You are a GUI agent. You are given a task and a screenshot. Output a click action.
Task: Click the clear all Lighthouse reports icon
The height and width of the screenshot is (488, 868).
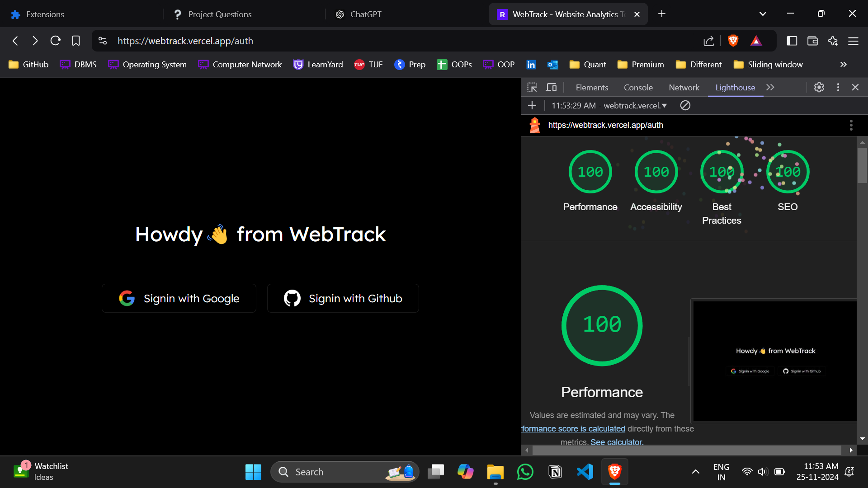pos(685,105)
